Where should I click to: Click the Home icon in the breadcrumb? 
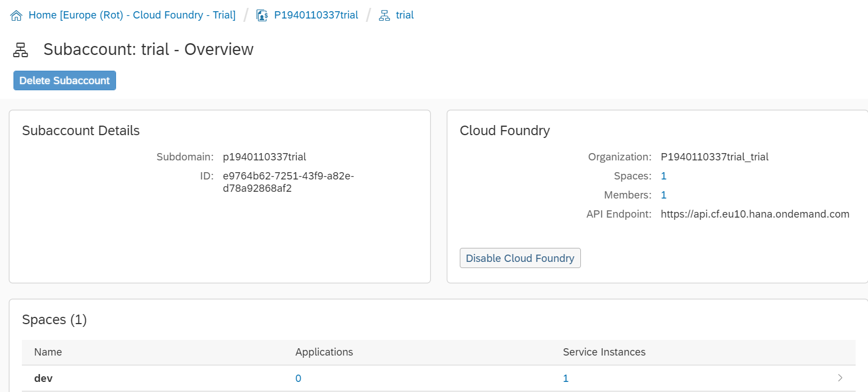coord(16,15)
